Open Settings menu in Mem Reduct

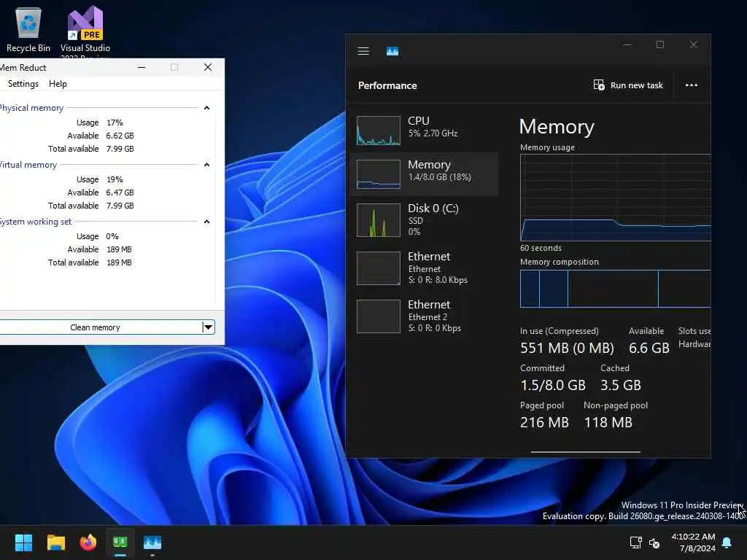23,84
